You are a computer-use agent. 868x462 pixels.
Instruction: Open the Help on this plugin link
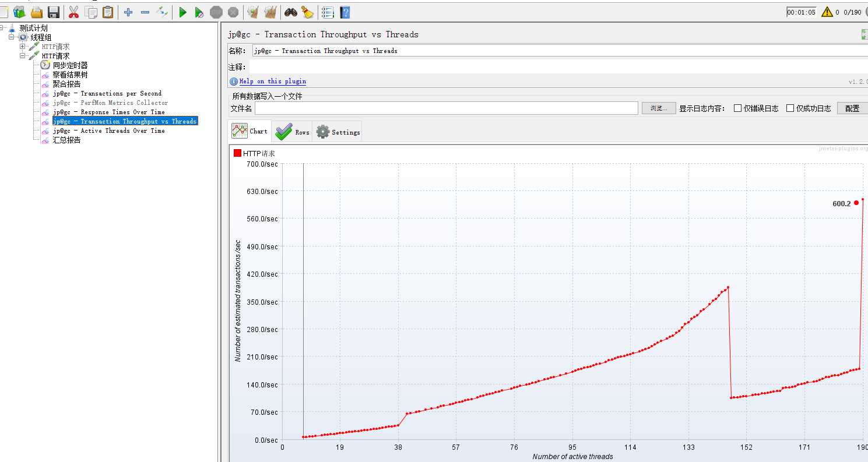[x=272, y=82]
